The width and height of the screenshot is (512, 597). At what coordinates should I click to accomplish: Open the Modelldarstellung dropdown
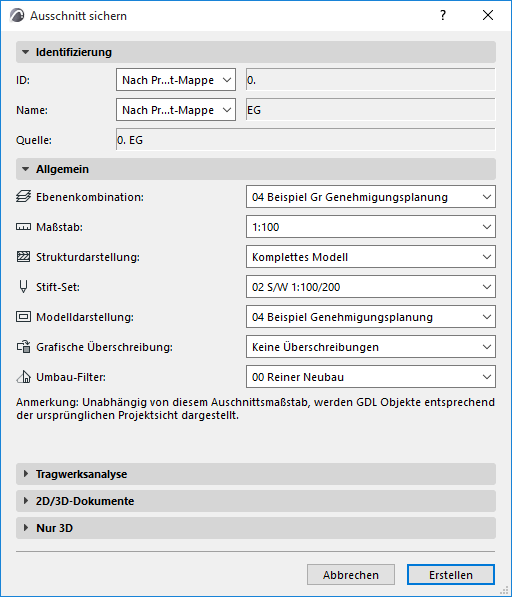371,317
